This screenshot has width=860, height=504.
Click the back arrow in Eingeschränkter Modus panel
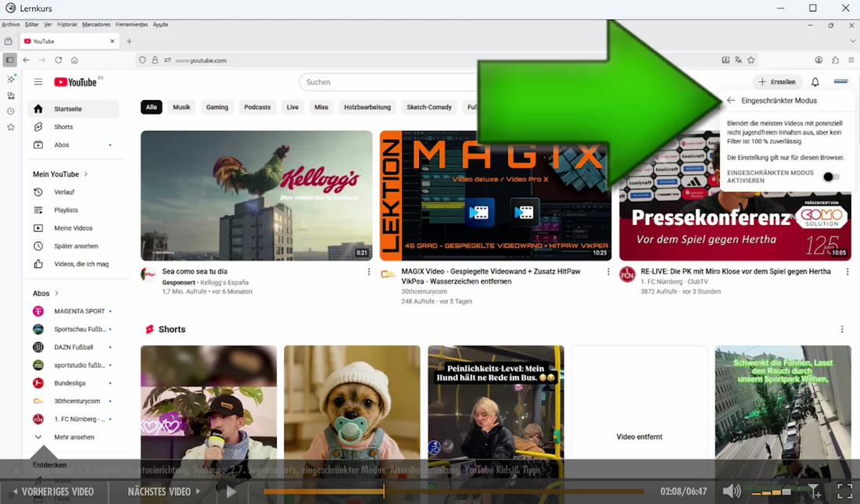[731, 101]
